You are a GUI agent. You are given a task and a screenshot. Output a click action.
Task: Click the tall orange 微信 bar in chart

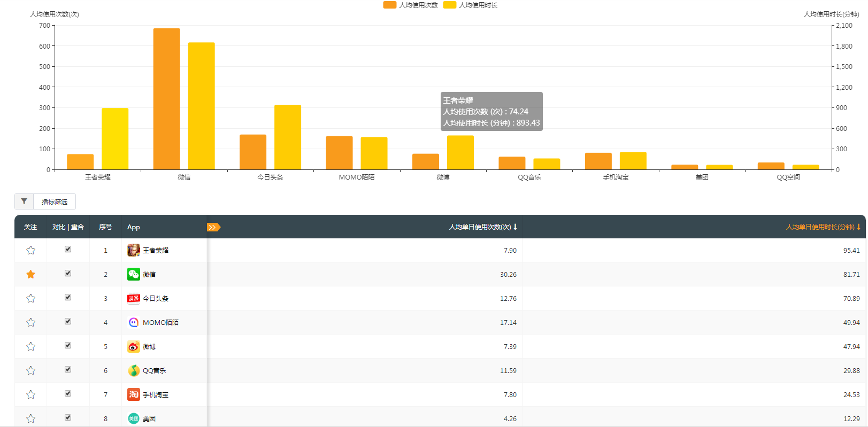(x=166, y=99)
